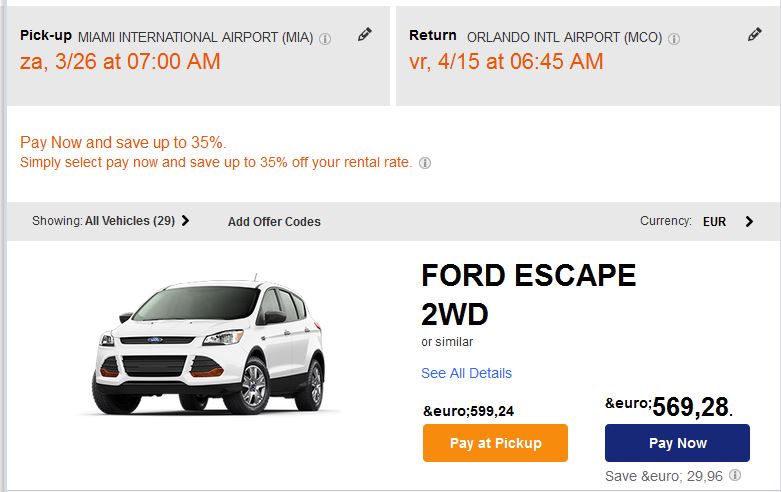Open Orlando Intl Airport info icon

coord(674,39)
